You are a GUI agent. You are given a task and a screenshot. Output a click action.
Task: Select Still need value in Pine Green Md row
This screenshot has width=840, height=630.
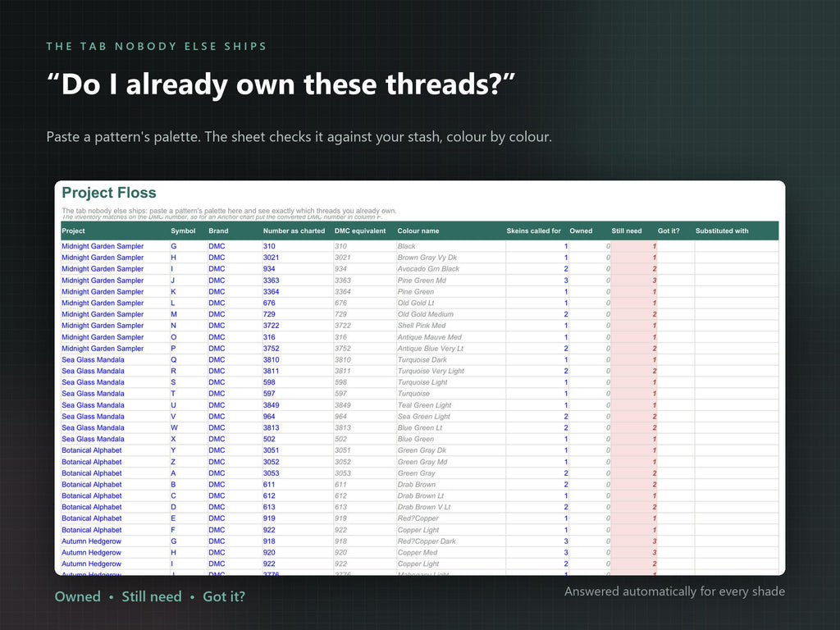click(x=654, y=281)
